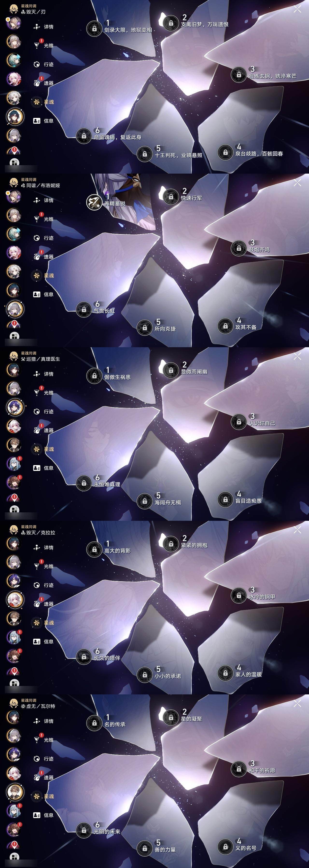View eidolon text 冶炼玄钢，铣淬寒芒
The width and height of the screenshot is (309, 868).
tap(273, 76)
